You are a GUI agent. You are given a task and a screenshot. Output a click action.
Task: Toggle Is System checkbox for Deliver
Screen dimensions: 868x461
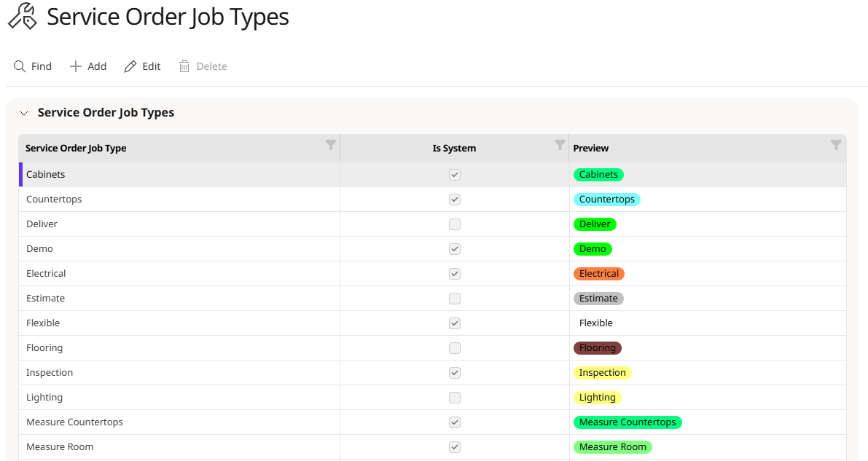coord(455,224)
